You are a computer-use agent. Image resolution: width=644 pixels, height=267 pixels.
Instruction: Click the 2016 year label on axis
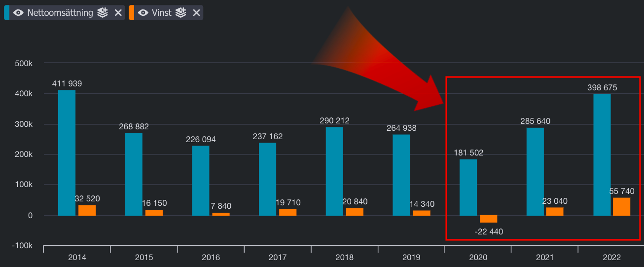211,258
